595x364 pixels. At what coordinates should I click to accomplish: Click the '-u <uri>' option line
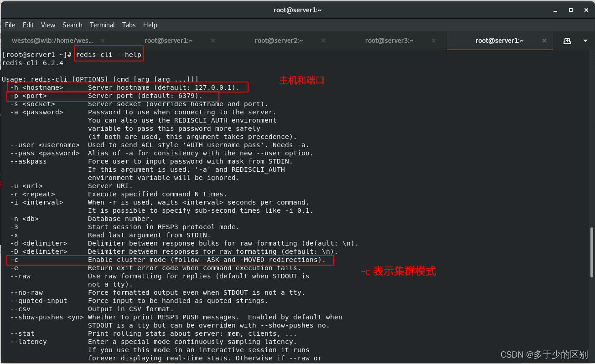tap(72, 186)
